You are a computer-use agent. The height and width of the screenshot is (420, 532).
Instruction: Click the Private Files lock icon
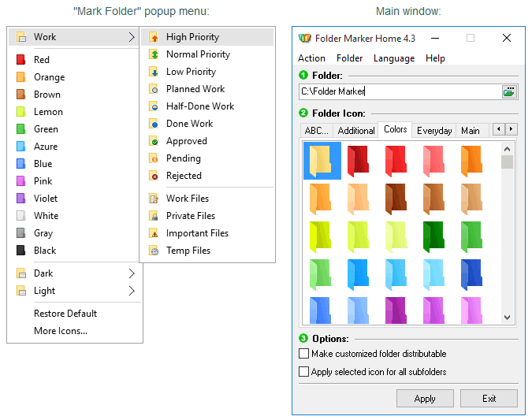pos(154,216)
